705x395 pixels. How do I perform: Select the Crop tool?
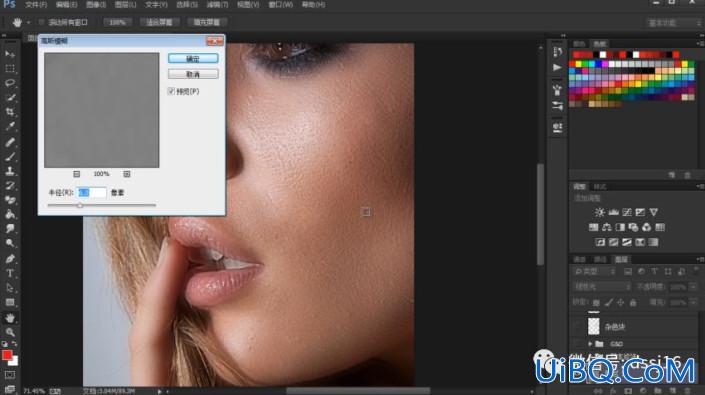[10, 112]
